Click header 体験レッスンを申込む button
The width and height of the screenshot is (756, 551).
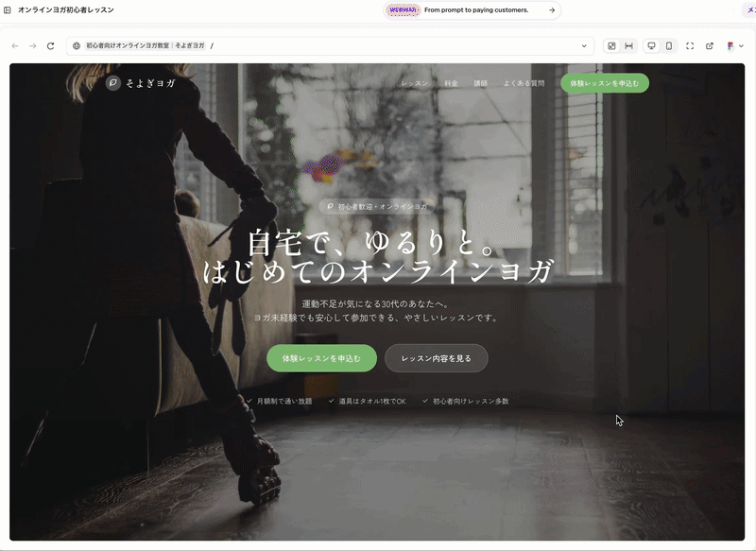[605, 83]
